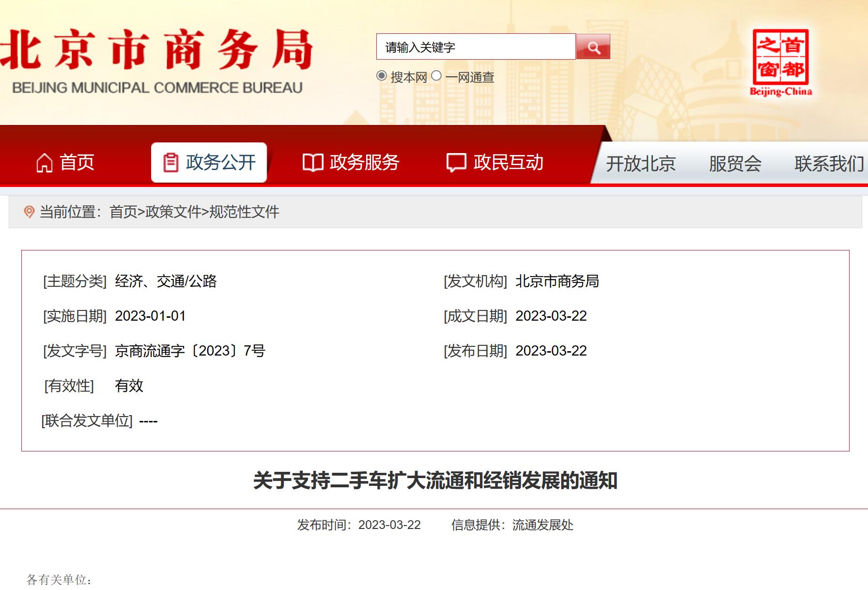This screenshot has height=590, width=868.
Task: Open the 开放北京 menu item
Action: pos(641,164)
